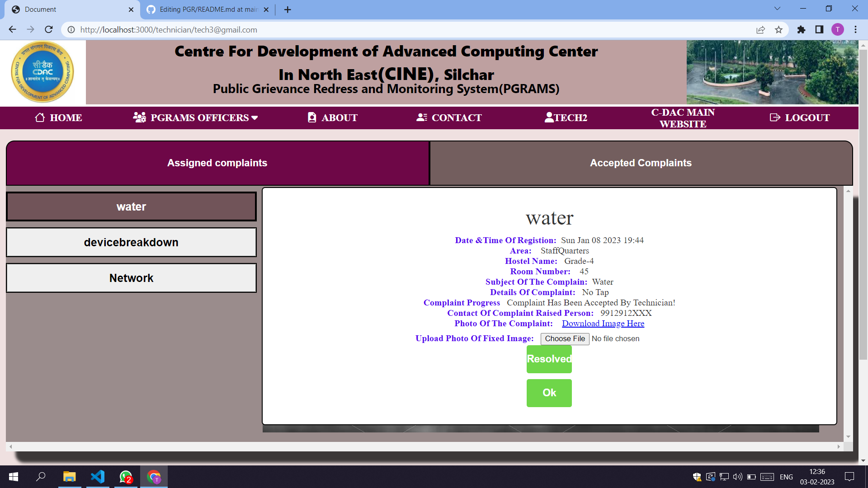Click the Logout arrow icon

pos(775,117)
